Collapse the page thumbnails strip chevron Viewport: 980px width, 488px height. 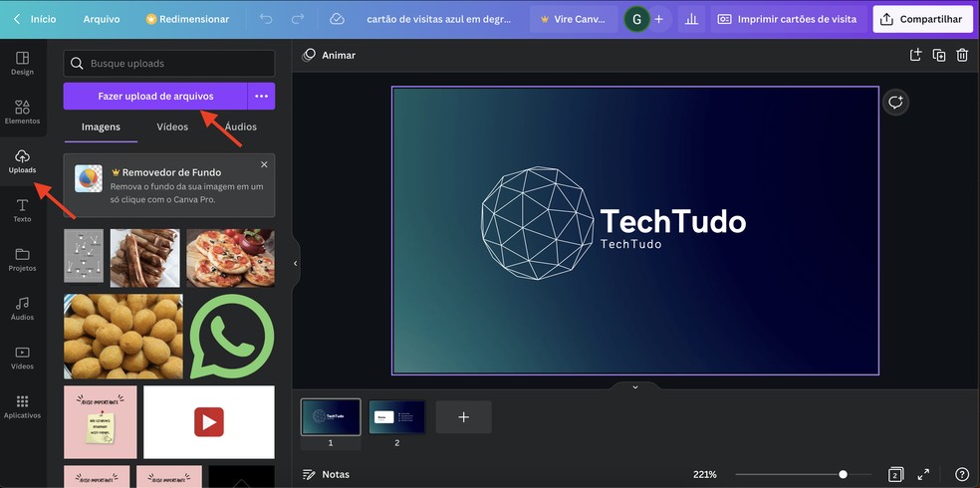click(x=635, y=386)
